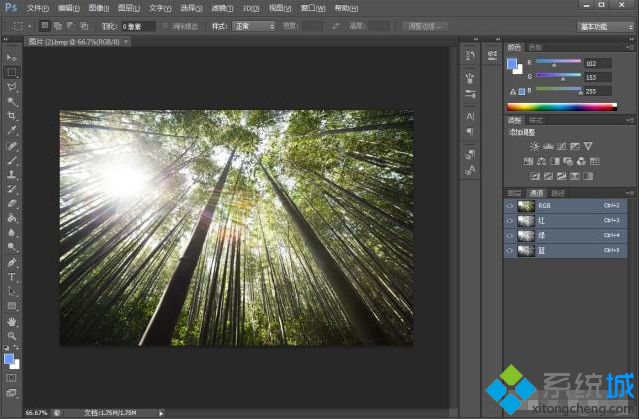This screenshot has width=639, height=419.
Task: Select the Brush tool
Action: pyautogui.click(x=11, y=160)
